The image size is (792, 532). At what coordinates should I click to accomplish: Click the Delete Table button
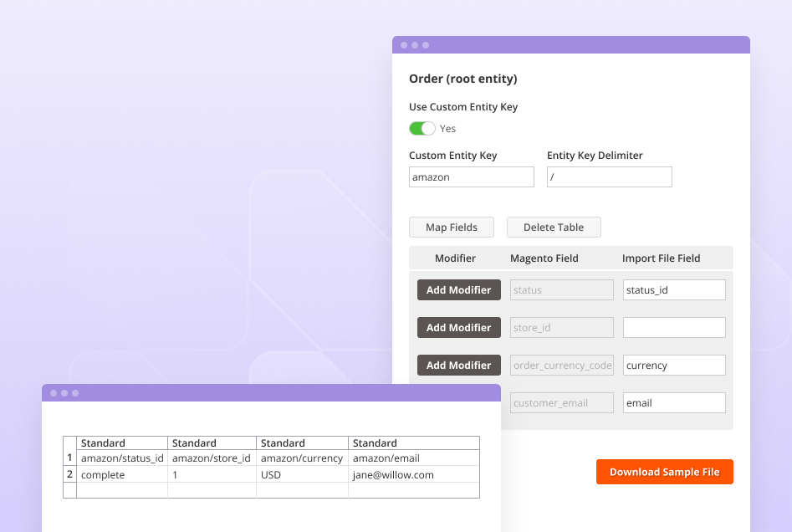coord(554,227)
